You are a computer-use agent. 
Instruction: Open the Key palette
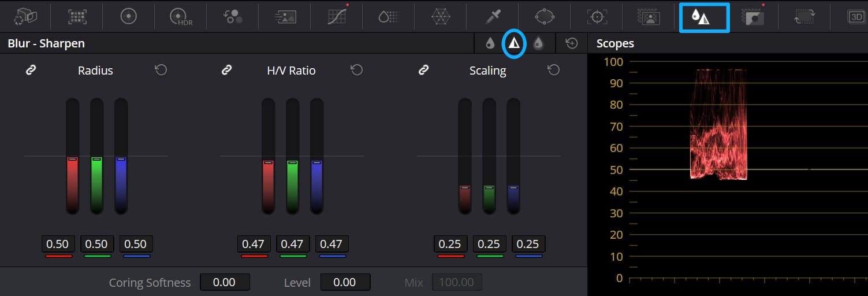tap(753, 17)
